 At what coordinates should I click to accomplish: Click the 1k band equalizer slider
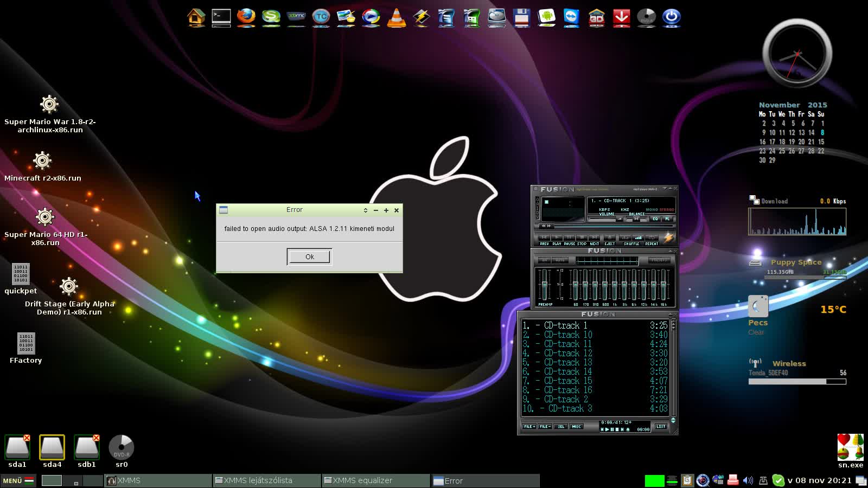[615, 284]
